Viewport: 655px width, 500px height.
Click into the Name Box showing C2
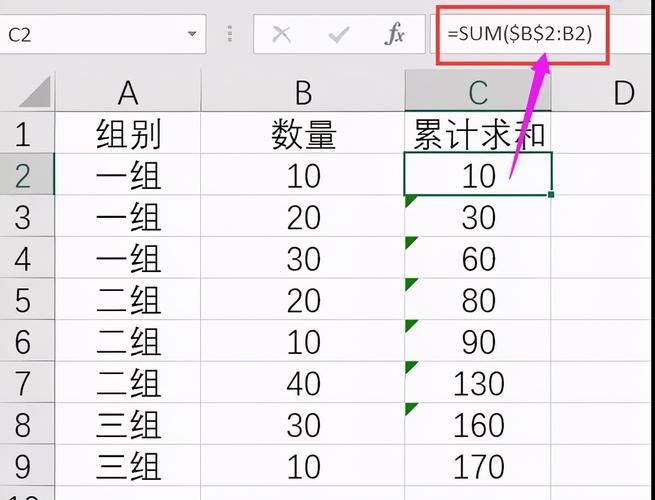click(x=102, y=34)
